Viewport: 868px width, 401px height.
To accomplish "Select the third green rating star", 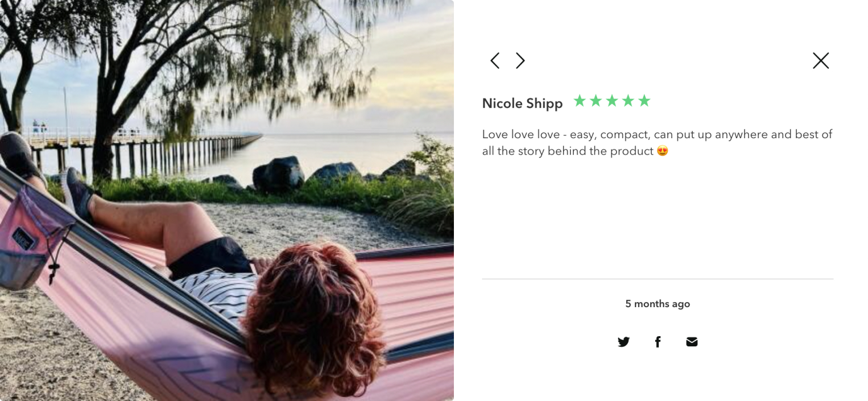I will pos(612,101).
